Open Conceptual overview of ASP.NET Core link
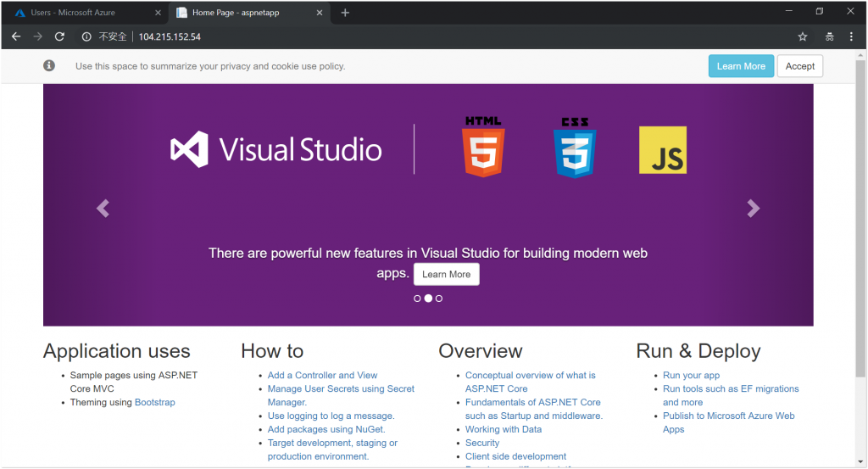Screen dimensions: 868x469 531,382
